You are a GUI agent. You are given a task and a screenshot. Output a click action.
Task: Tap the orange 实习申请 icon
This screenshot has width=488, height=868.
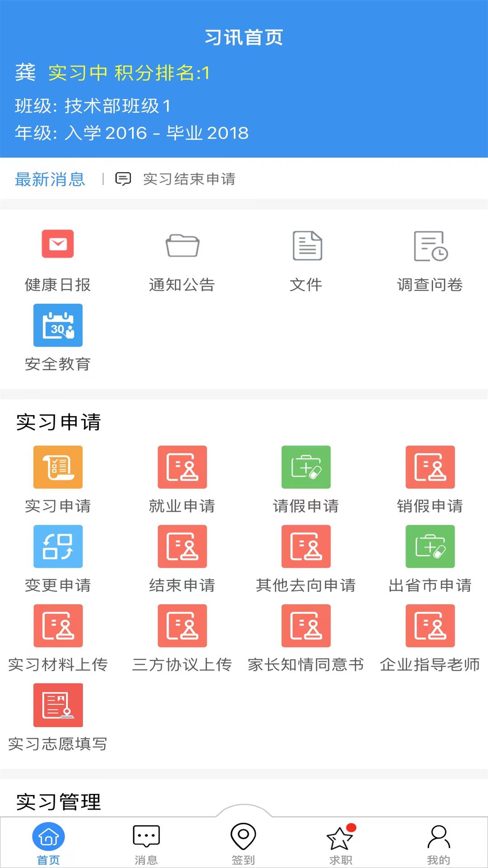pyautogui.click(x=58, y=467)
